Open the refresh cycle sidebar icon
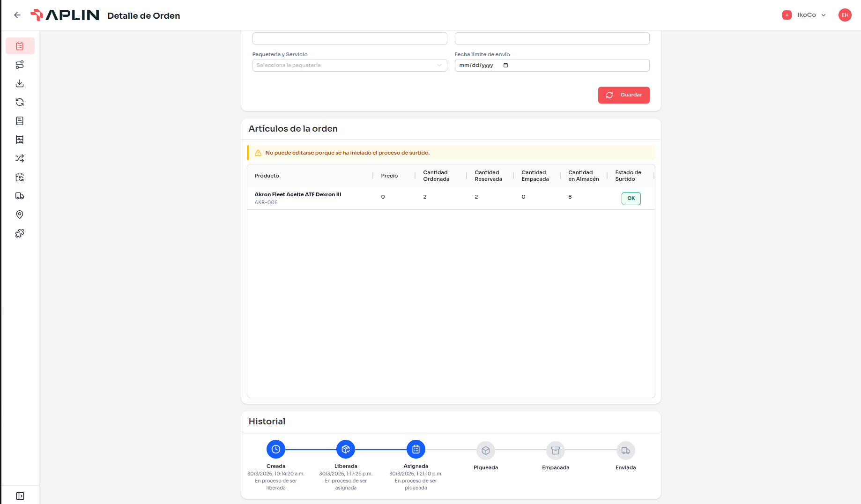Image resolution: width=861 pixels, height=504 pixels. click(20, 102)
